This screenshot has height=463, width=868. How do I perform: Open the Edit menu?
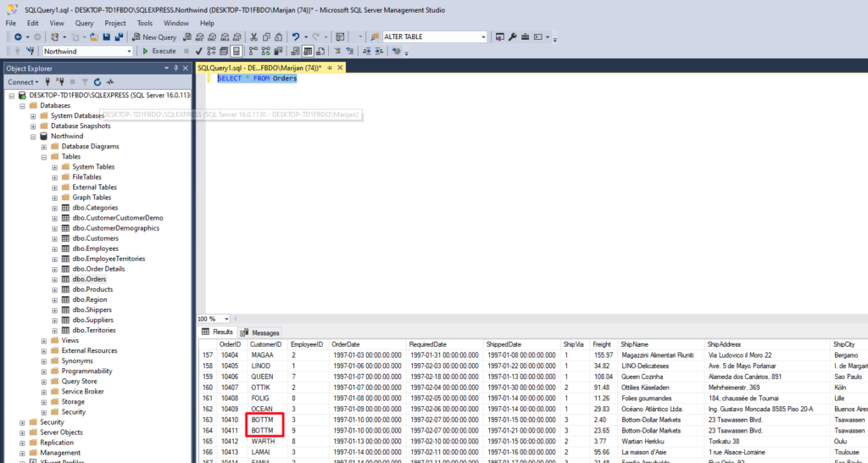[33, 23]
